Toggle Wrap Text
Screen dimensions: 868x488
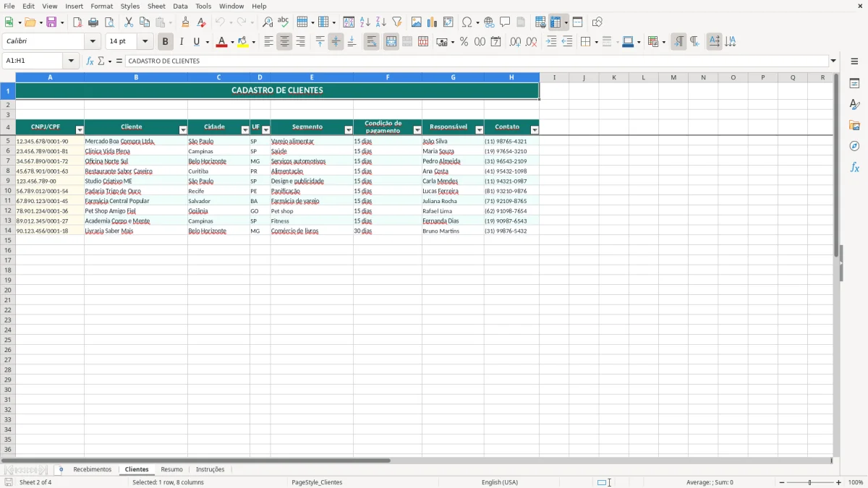(x=372, y=42)
